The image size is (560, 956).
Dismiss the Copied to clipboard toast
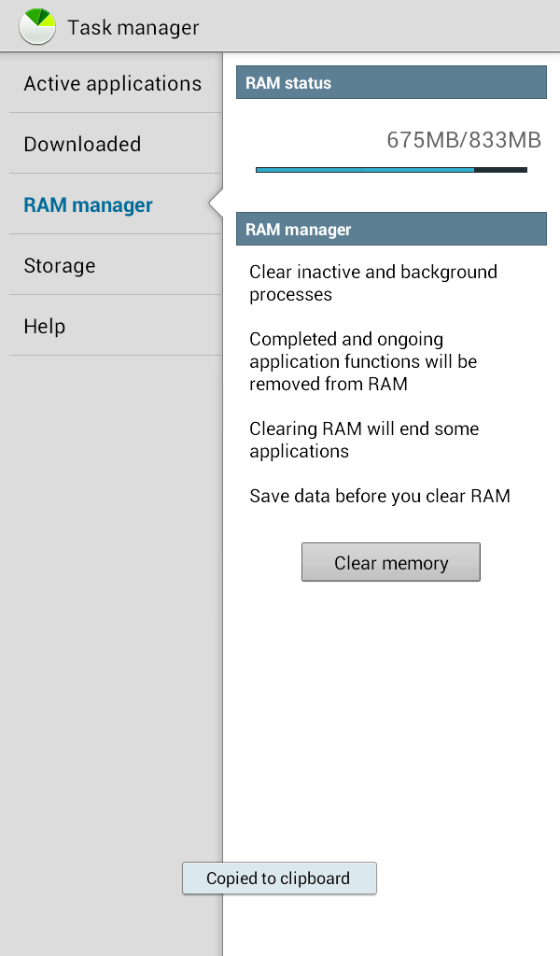point(279,879)
